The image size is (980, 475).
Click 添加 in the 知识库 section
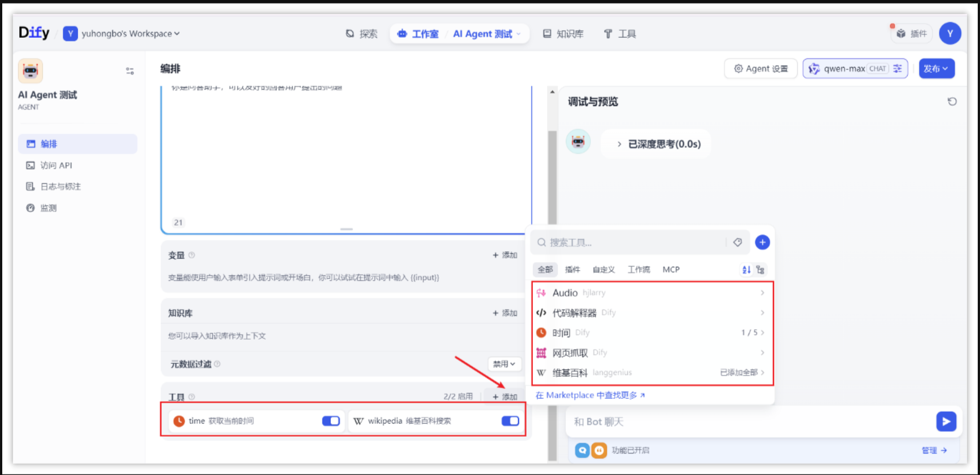[505, 313]
